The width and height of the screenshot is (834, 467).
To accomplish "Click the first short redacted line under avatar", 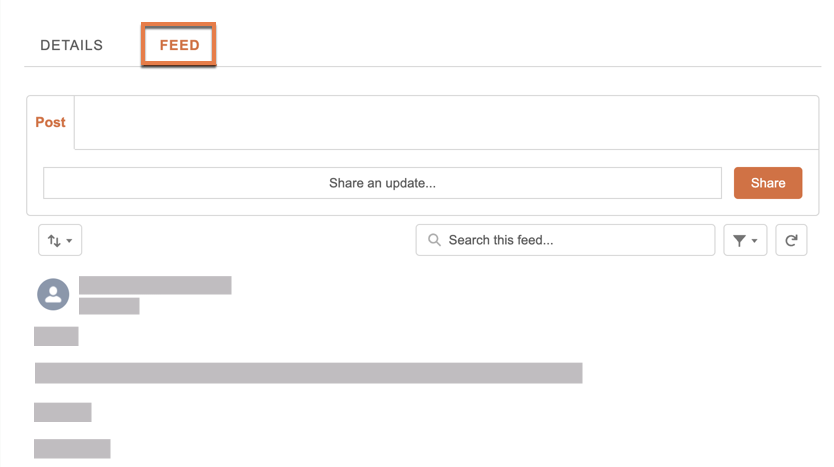I will coord(56,336).
